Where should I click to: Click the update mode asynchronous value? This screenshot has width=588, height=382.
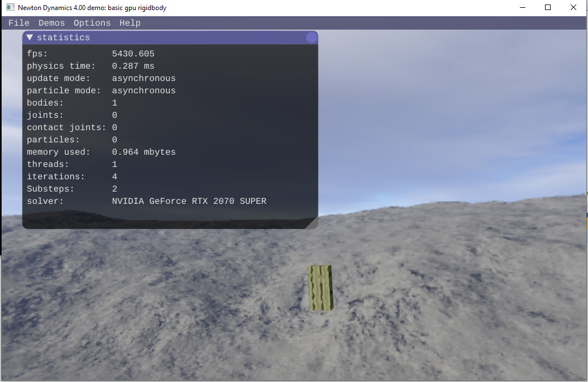click(144, 78)
